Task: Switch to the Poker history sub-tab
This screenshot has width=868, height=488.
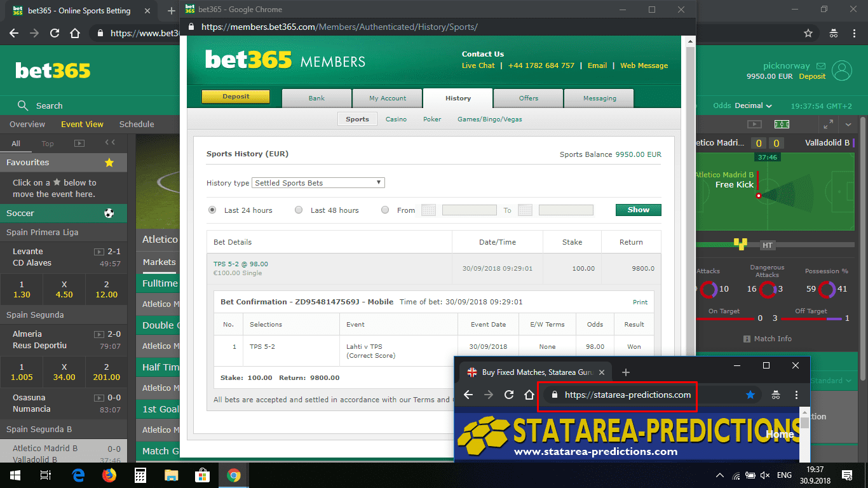Action: 432,119
